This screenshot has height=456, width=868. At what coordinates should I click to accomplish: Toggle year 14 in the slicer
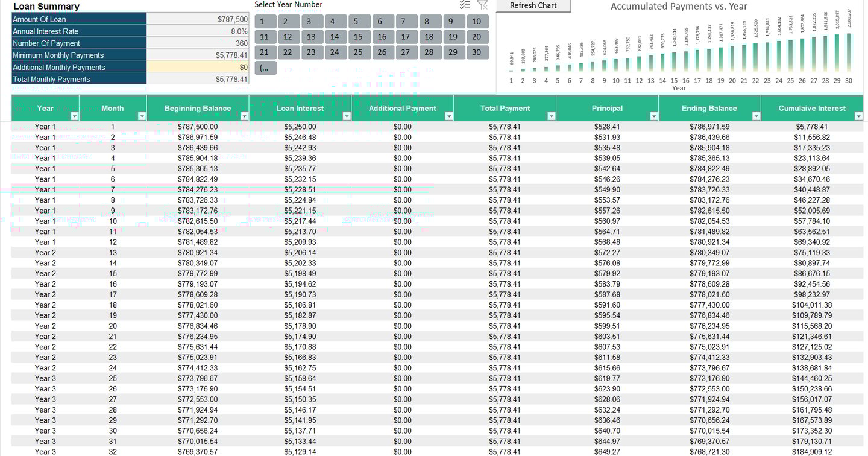pos(335,36)
